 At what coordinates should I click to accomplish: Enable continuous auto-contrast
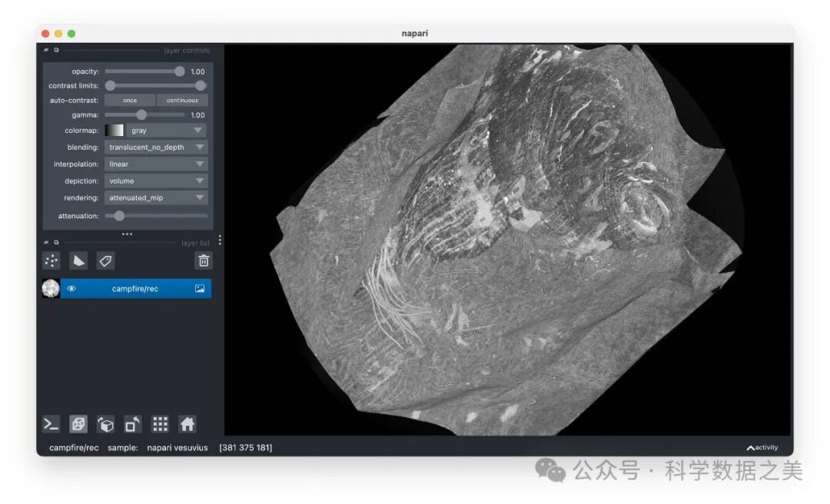tap(182, 101)
